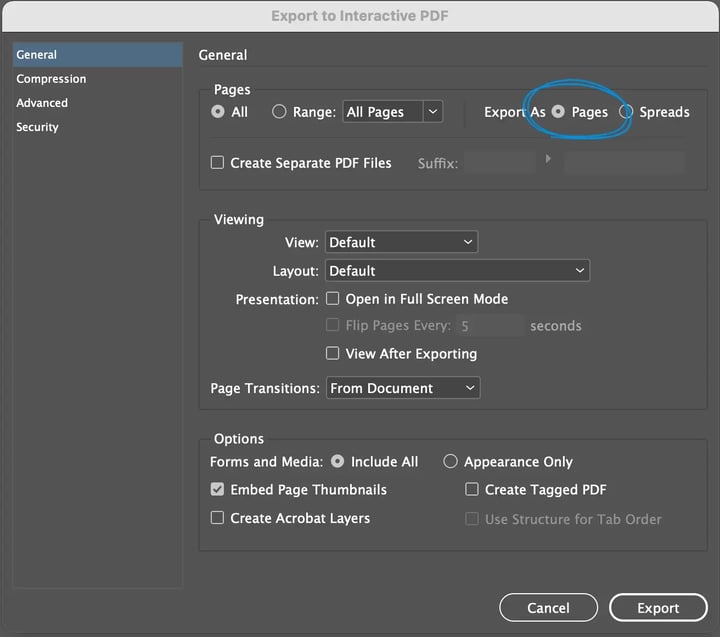Switch to the Advanced category
Viewport: 720px width, 637px height.
(x=42, y=103)
